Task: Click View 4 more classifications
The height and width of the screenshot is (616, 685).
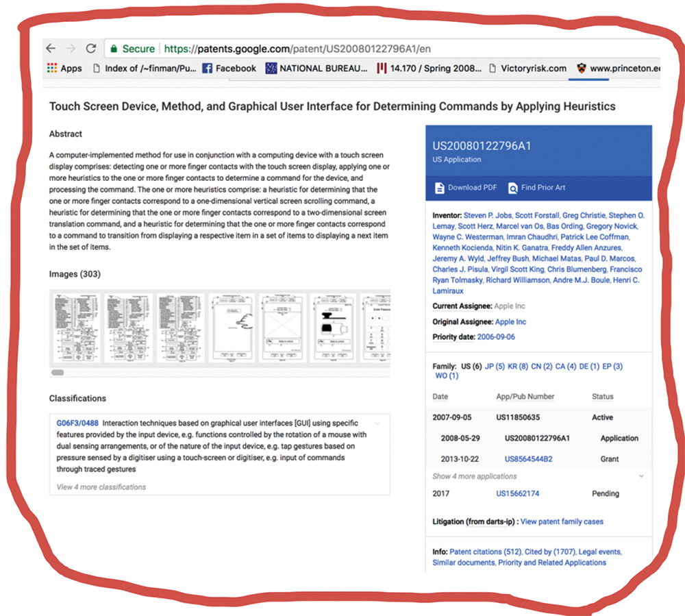Action: [101, 486]
